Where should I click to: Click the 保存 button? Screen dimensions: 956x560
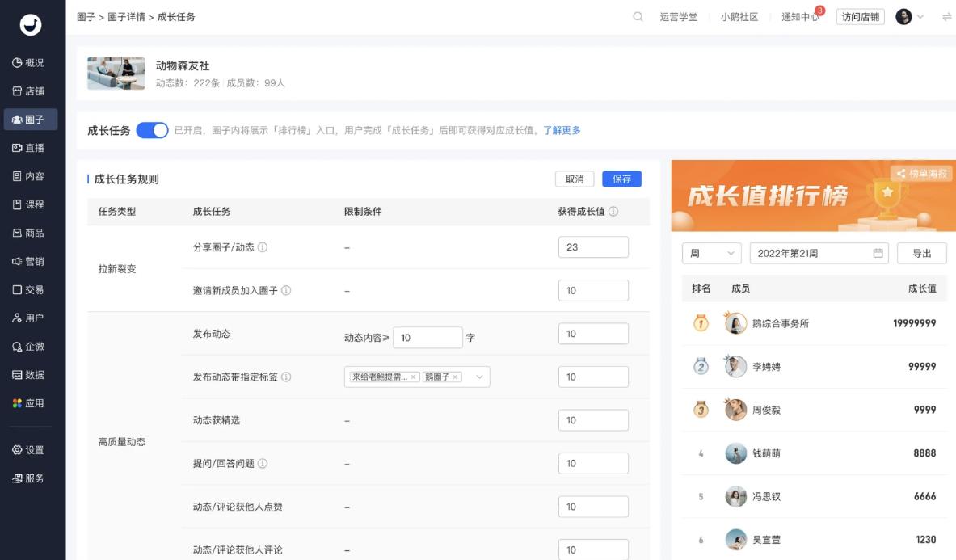pos(621,179)
